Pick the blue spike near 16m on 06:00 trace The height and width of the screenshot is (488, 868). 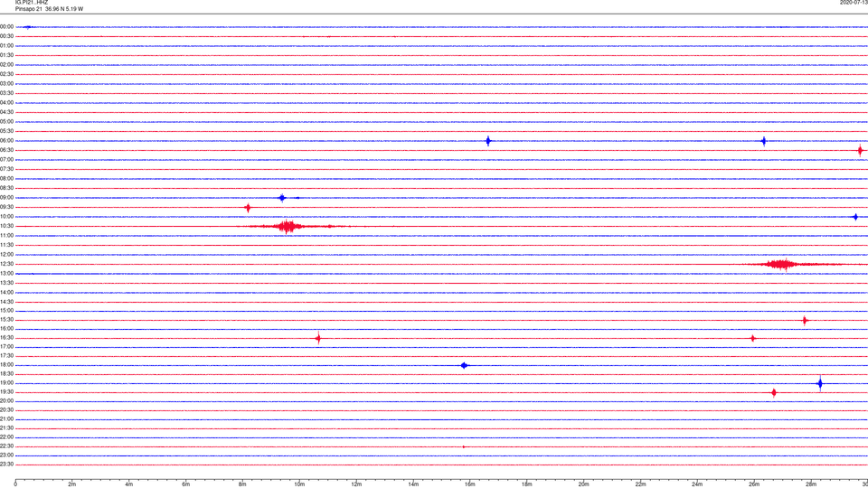[487, 141]
